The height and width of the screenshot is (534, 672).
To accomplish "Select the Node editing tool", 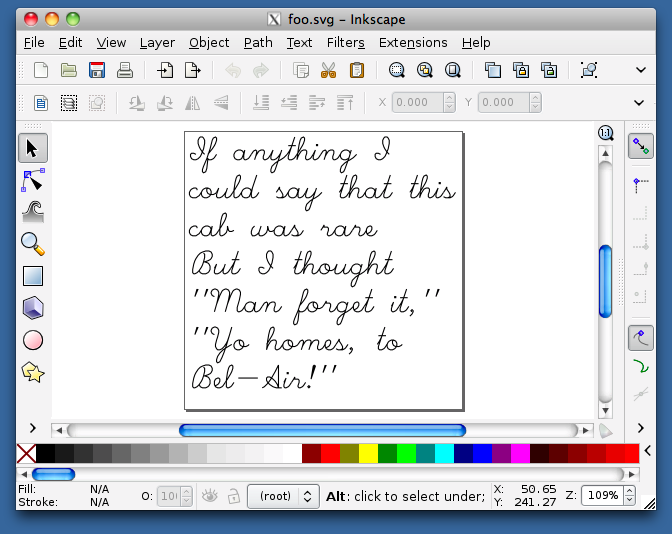I will [33, 181].
